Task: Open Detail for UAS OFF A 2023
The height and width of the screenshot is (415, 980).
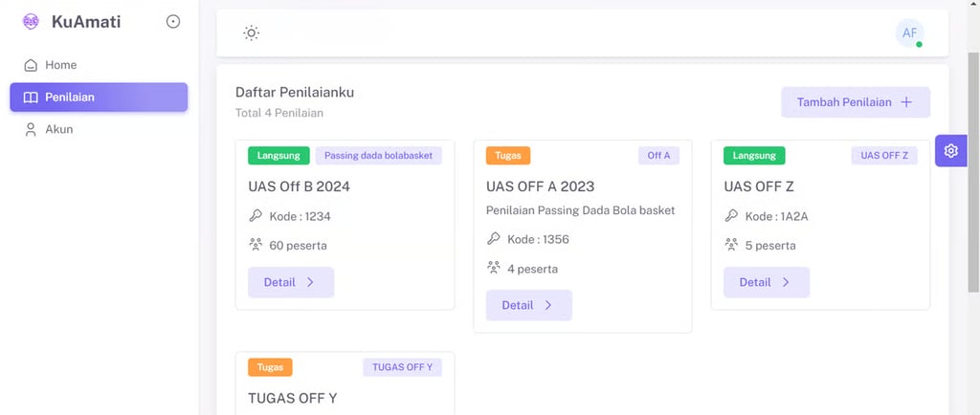Action: pyautogui.click(x=528, y=305)
